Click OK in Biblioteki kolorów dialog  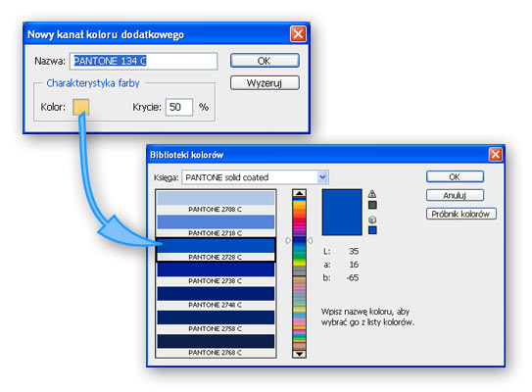click(x=455, y=176)
